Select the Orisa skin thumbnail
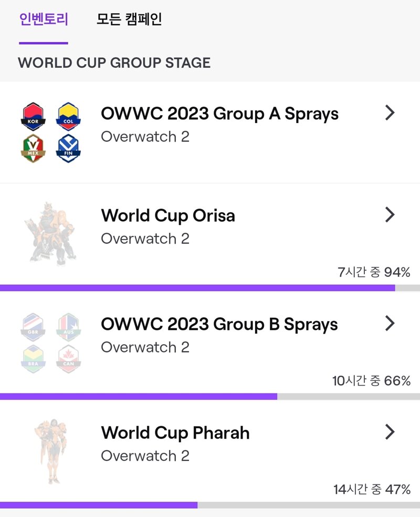This screenshot has width=420, height=517. (51, 234)
